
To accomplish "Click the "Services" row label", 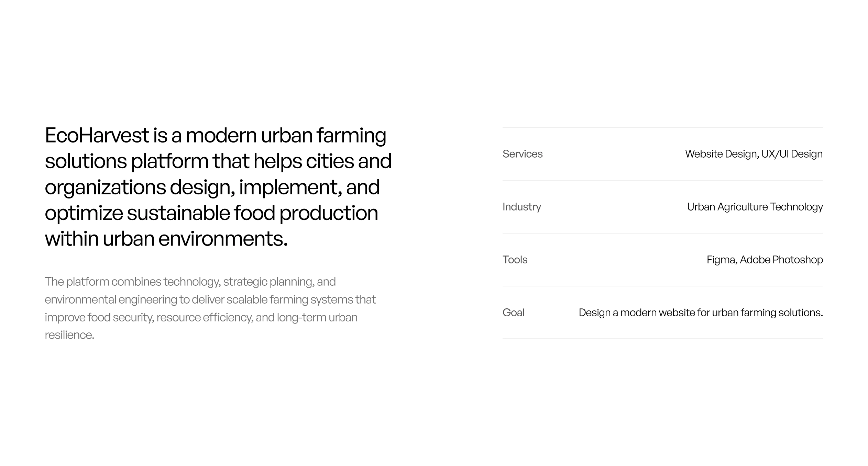I will pos(522,154).
